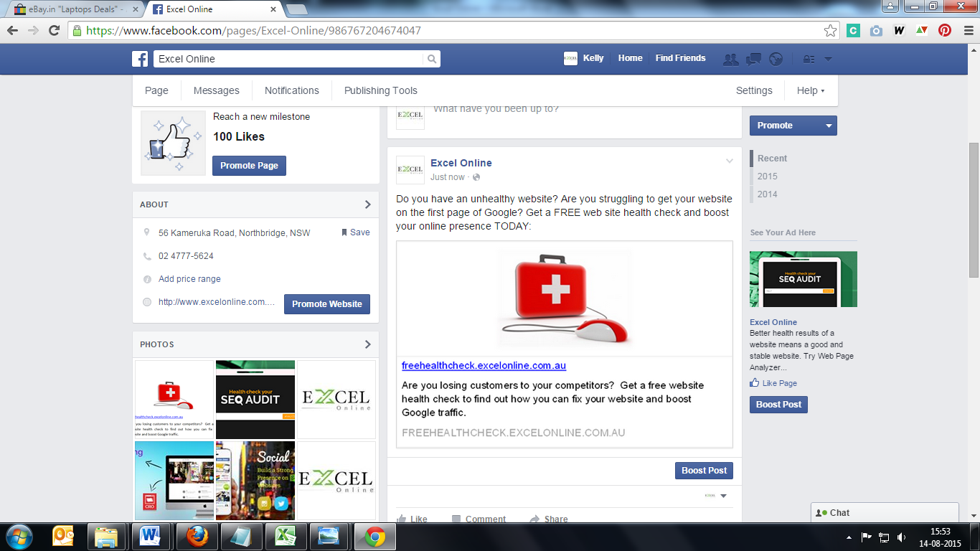
Task: Open freehealthcheck.excelonline.com.au link
Action: [484, 366]
